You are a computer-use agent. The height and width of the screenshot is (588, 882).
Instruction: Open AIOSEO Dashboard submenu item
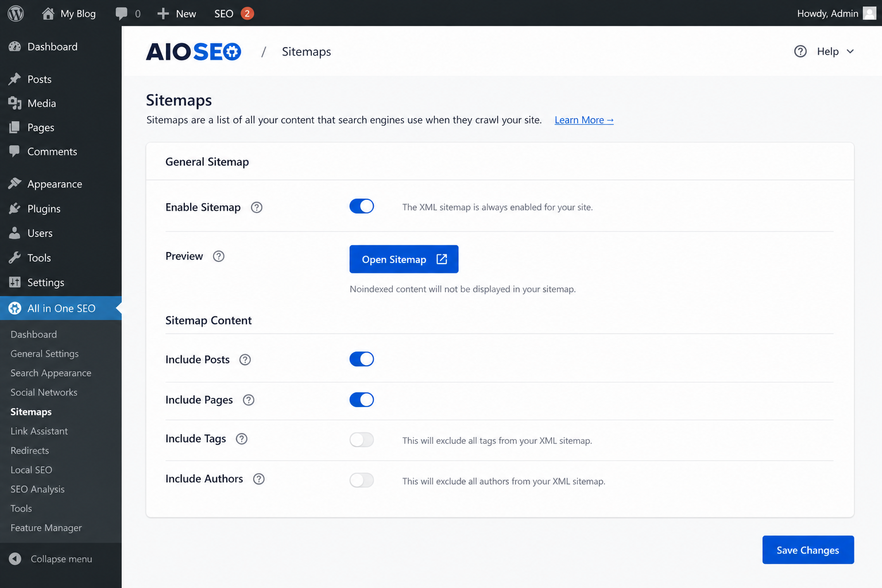pos(33,334)
